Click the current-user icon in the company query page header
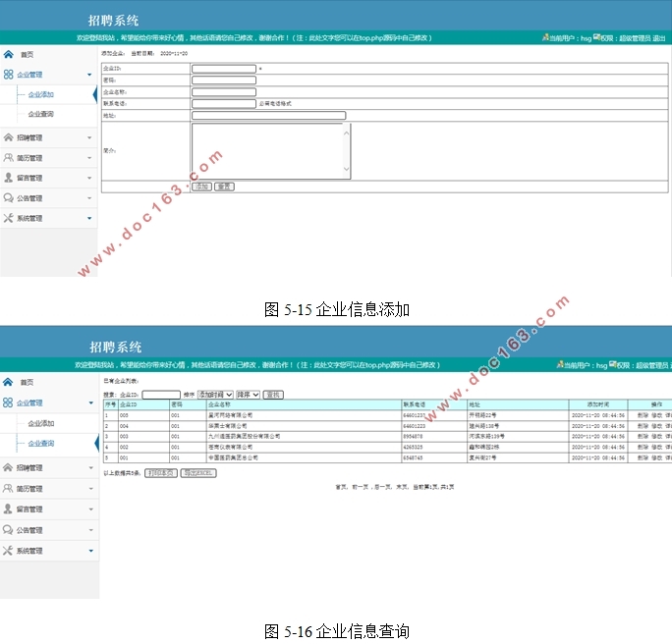Screen dimensions: 672x644 (560, 364)
